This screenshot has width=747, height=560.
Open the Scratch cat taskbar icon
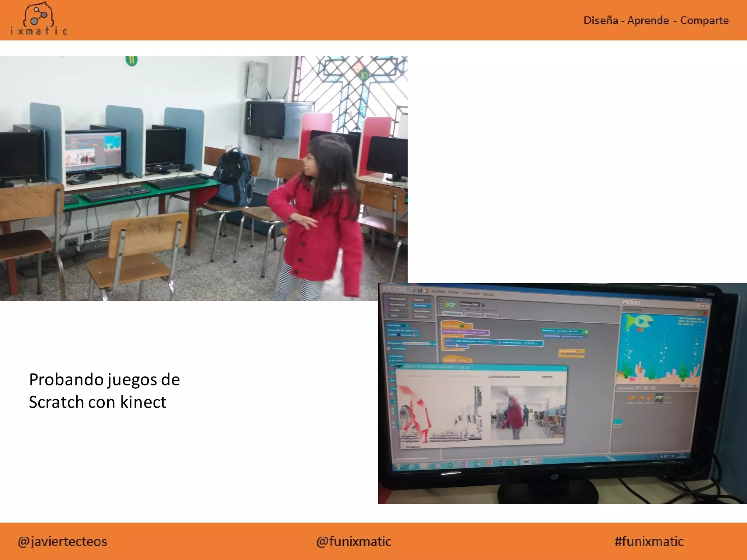click(537, 461)
